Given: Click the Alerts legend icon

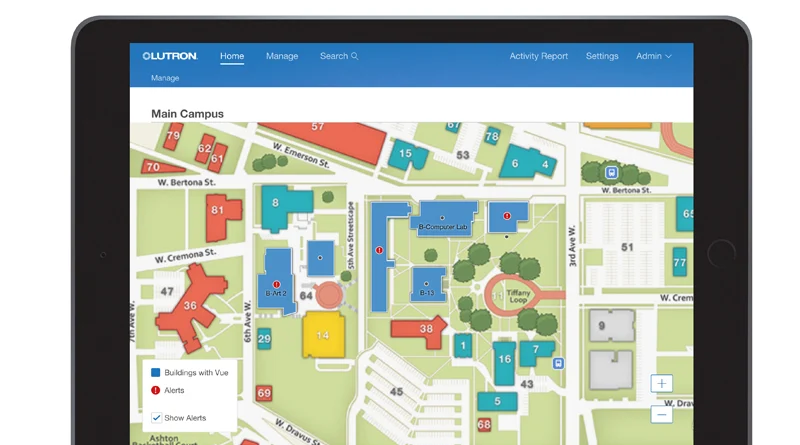Looking at the screenshot, I should (x=156, y=390).
